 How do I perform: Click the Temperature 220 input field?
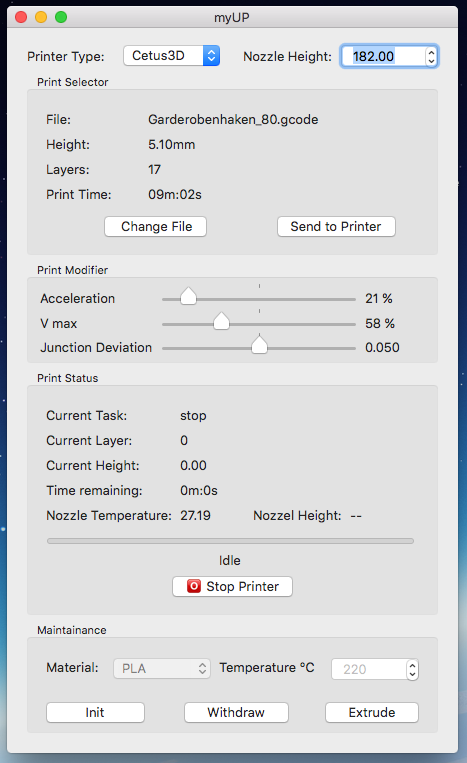click(x=370, y=670)
